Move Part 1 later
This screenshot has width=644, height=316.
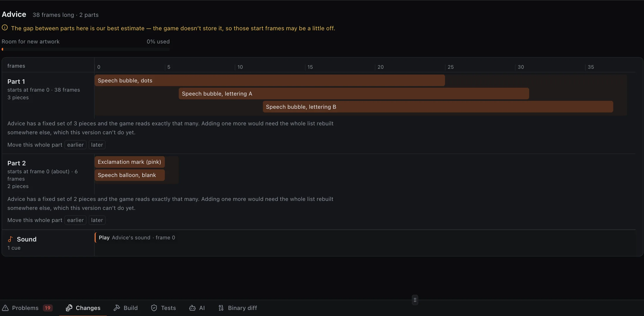point(97,145)
